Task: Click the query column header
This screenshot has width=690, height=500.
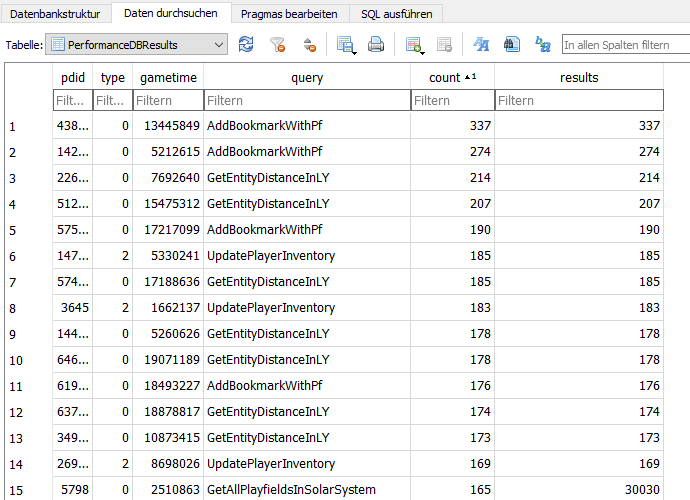Action: tap(307, 77)
